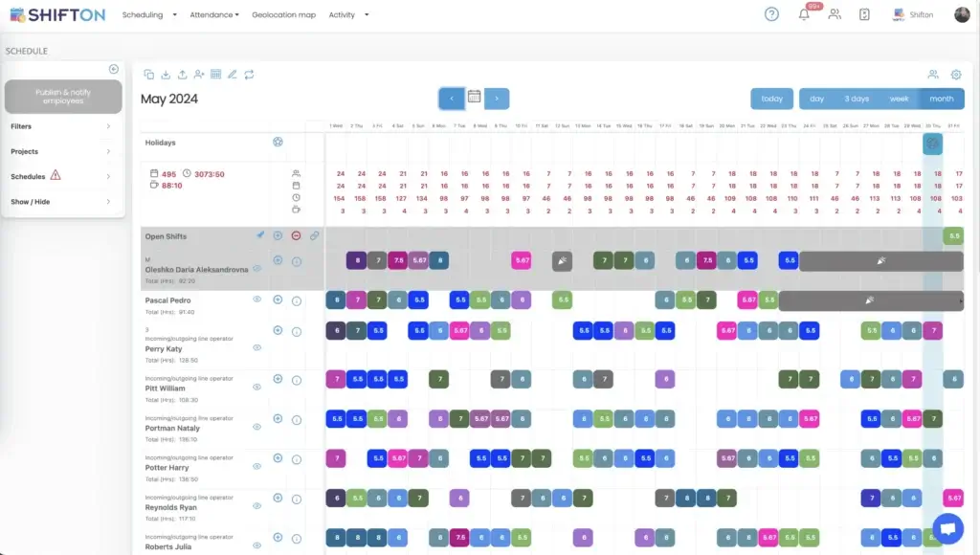Open the Scheduling dropdown menu
Image resolution: width=980 pixels, height=555 pixels.
tap(149, 15)
